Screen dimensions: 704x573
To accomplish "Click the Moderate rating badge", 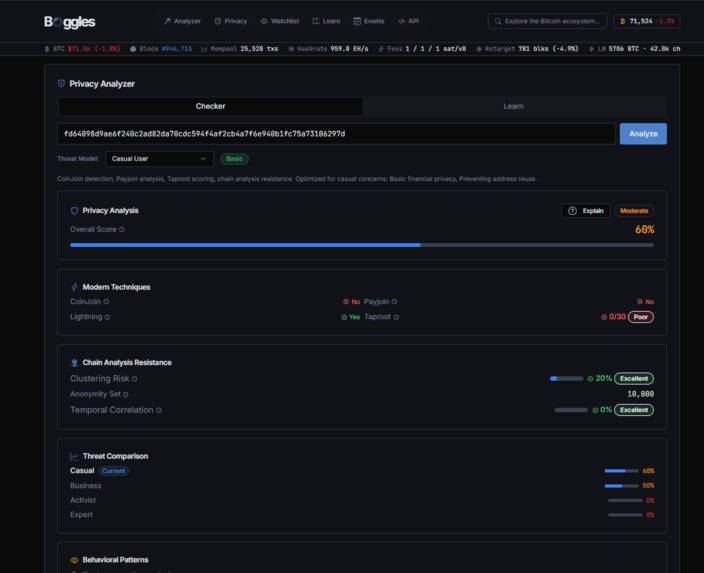I will pos(634,211).
